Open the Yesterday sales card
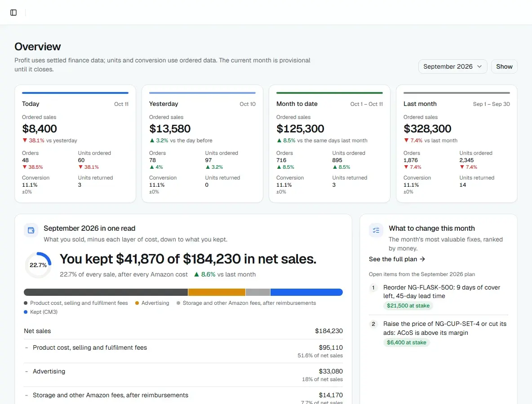The width and height of the screenshot is (532, 404). pos(202,144)
